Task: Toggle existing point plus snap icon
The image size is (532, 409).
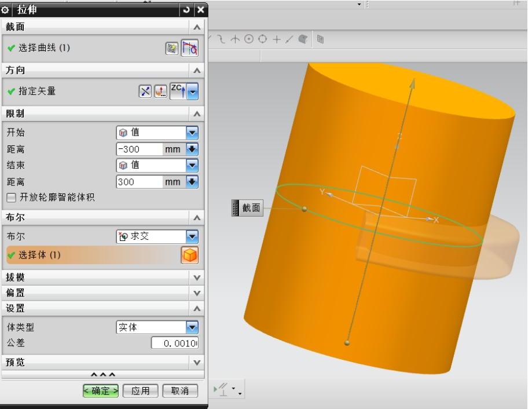Action: (x=277, y=39)
